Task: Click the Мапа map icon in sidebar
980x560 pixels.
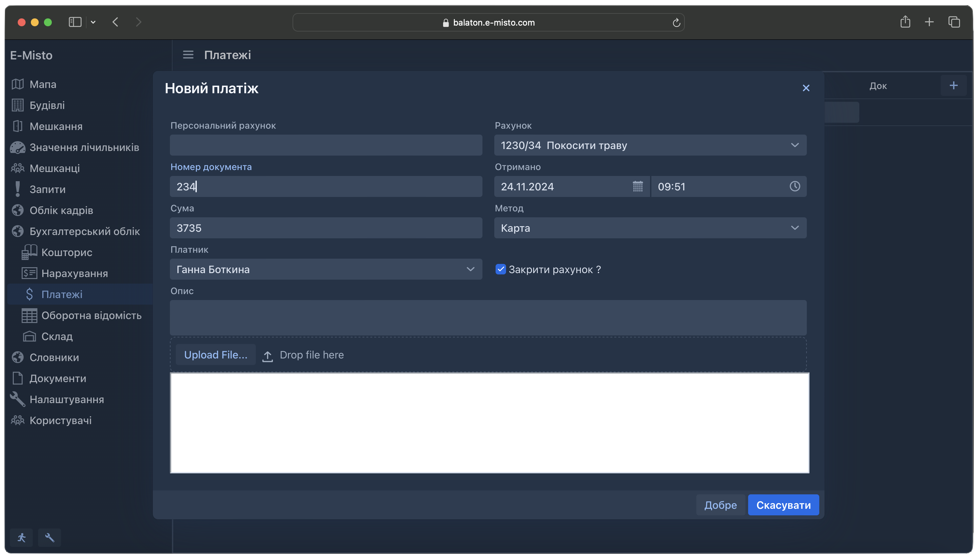Action: pyautogui.click(x=18, y=84)
